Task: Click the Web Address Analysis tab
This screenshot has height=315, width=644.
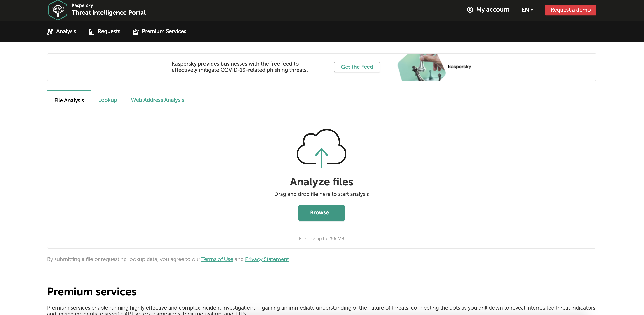Action: (157, 100)
